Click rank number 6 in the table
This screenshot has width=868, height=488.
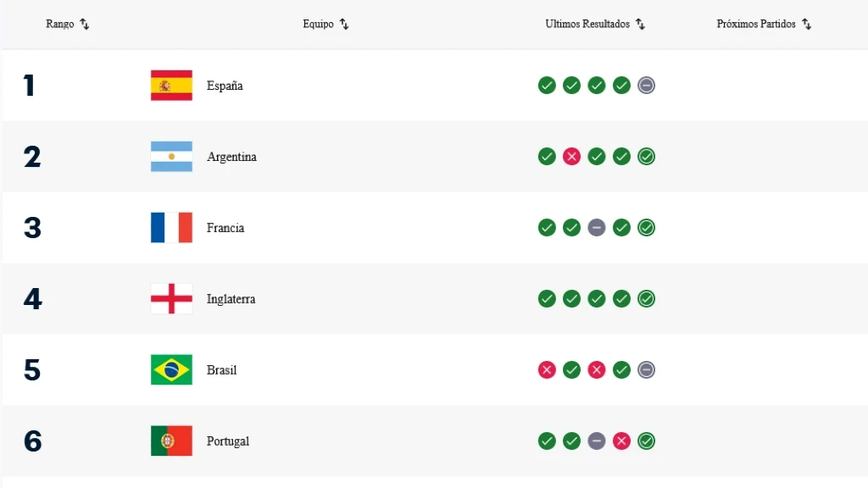click(x=32, y=441)
